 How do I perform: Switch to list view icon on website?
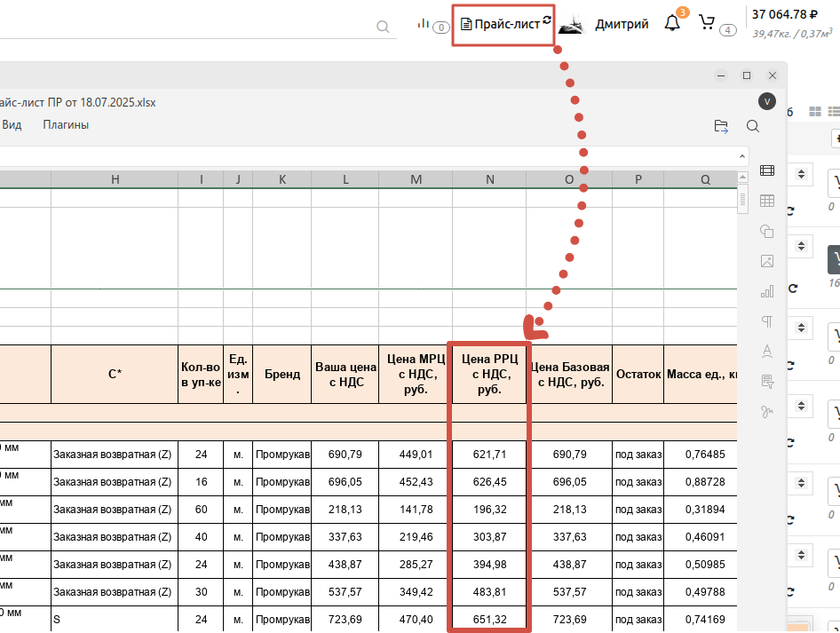tap(834, 111)
